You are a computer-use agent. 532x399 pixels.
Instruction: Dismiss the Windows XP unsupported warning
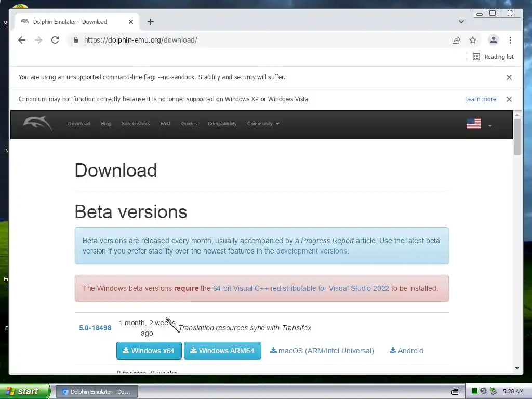(509, 99)
